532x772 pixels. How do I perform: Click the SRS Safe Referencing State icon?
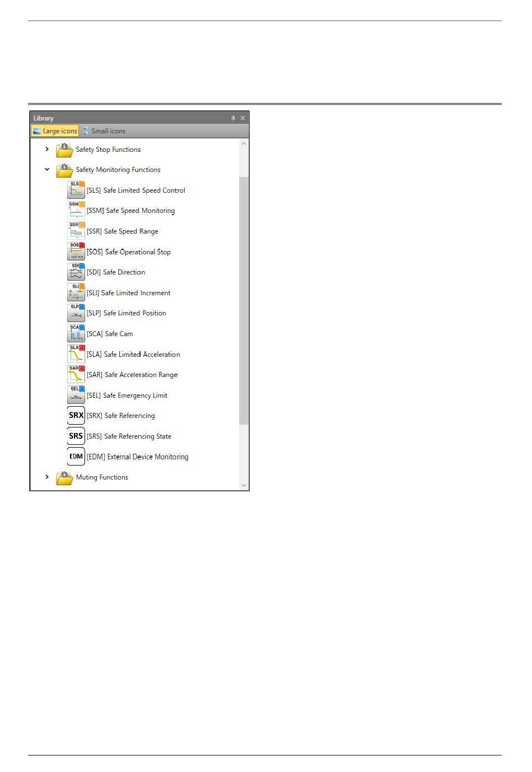tap(76, 436)
